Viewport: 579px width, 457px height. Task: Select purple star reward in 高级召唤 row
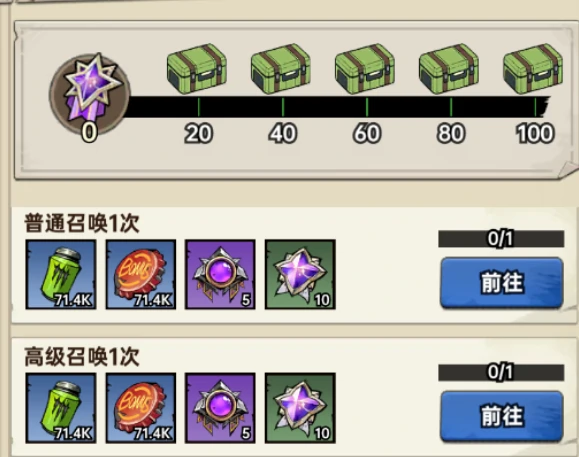coord(300,408)
